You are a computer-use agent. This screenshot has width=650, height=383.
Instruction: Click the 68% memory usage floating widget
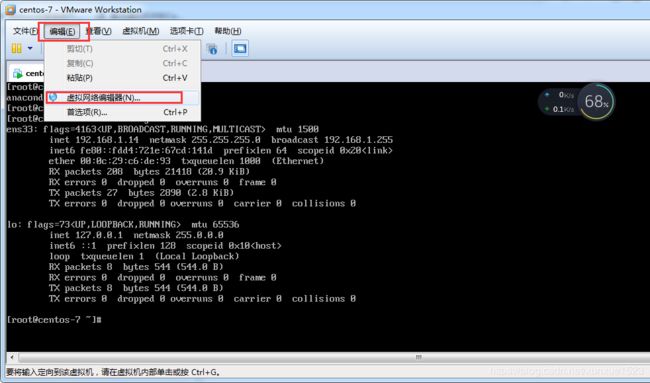[596, 101]
